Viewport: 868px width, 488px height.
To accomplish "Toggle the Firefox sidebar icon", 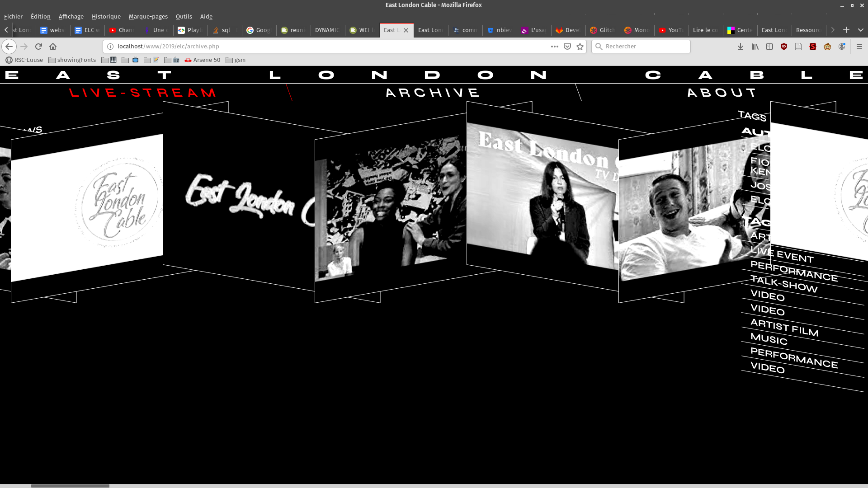I will [x=769, y=47].
